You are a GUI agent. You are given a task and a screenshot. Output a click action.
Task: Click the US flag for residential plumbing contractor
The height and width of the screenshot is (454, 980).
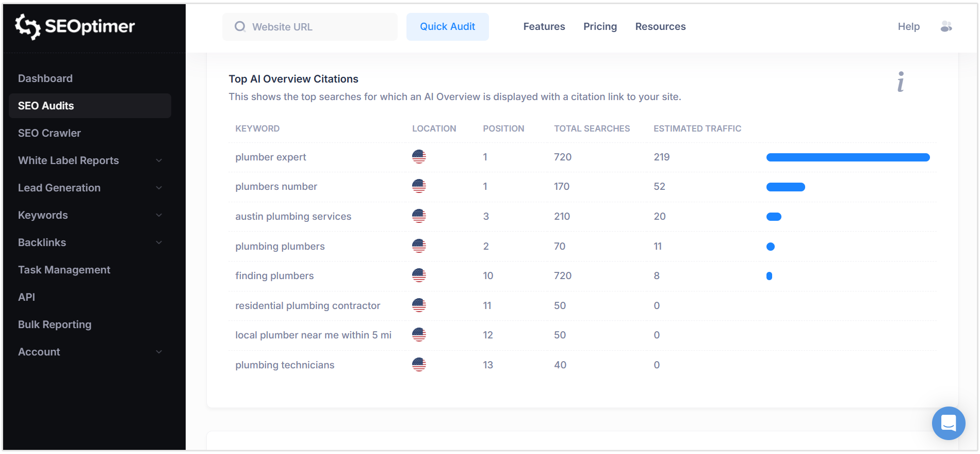point(419,305)
